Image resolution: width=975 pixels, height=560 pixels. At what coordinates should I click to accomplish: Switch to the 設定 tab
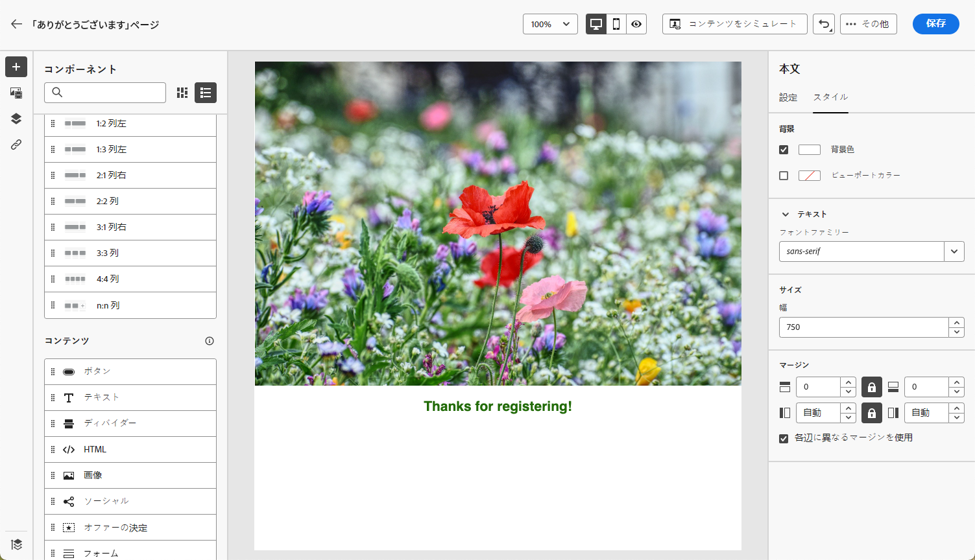click(788, 97)
